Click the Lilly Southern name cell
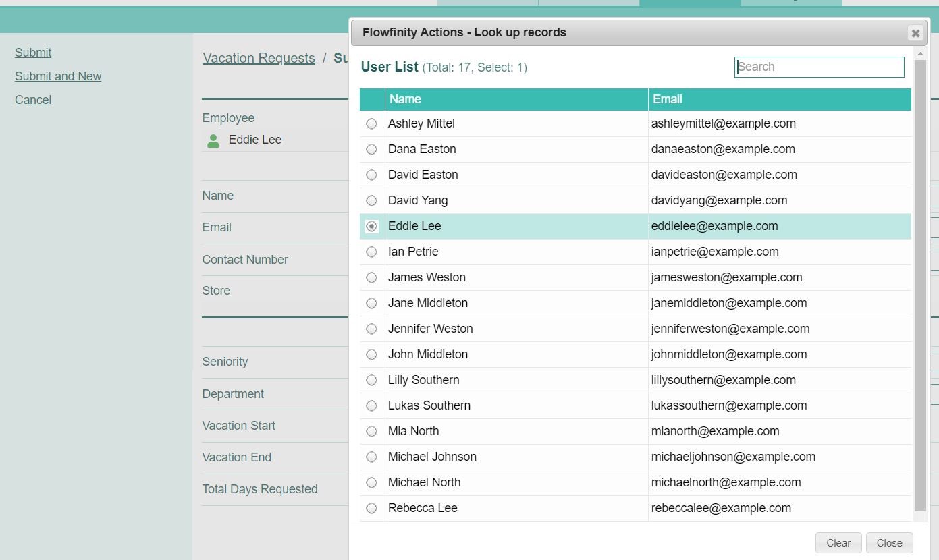Image resolution: width=939 pixels, height=560 pixels. point(516,380)
